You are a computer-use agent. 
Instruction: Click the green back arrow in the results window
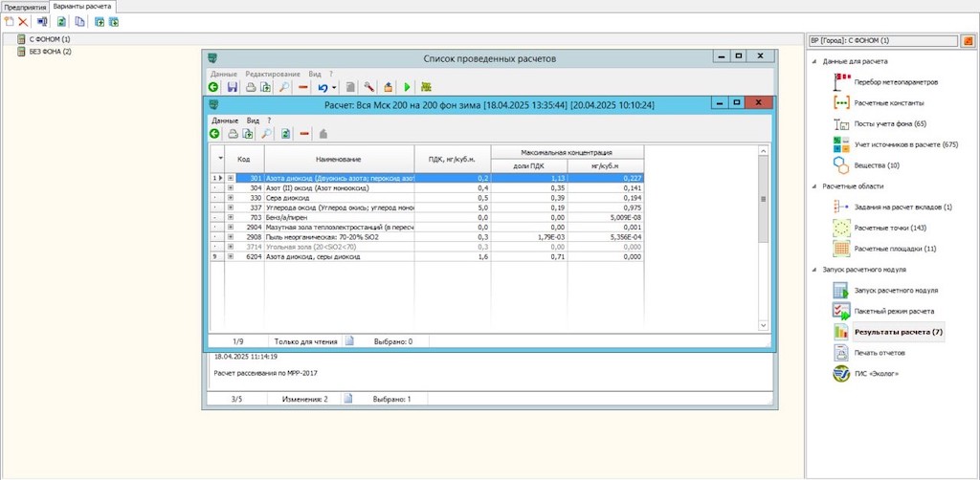(x=215, y=135)
